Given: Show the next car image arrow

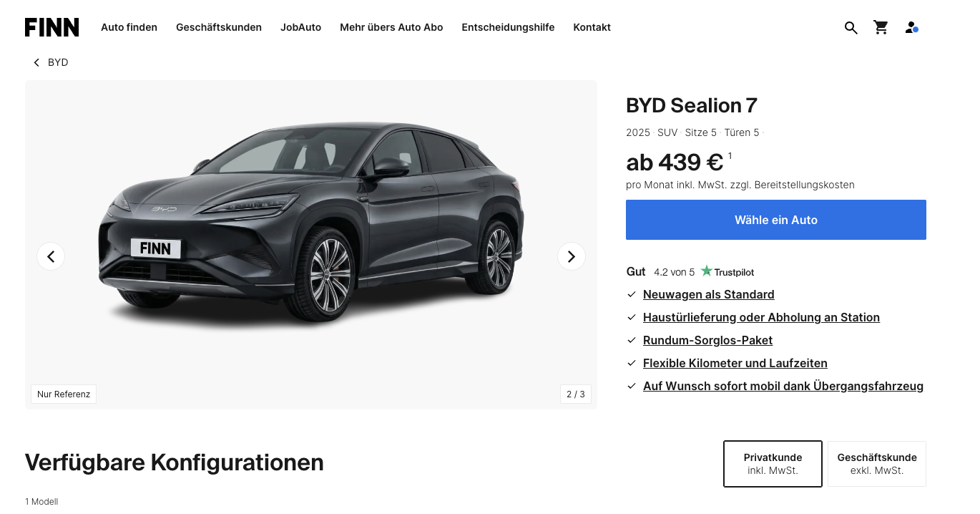Looking at the screenshot, I should click(x=571, y=256).
